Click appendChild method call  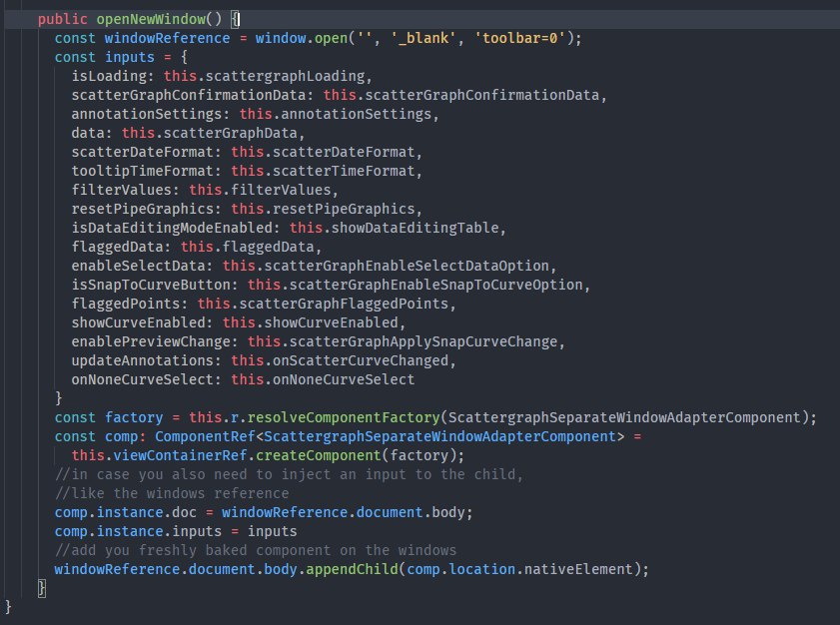[352, 569]
